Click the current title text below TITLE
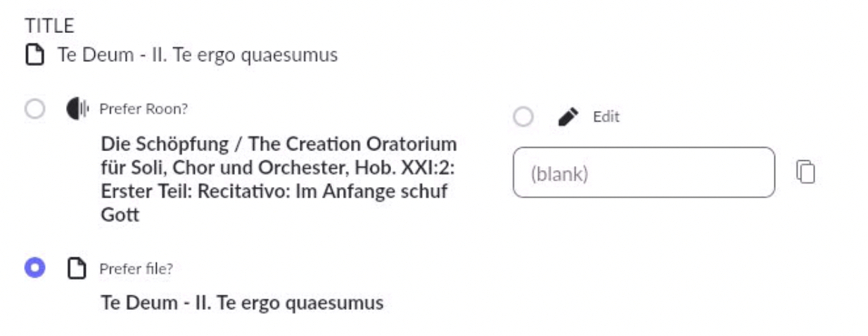This screenshot has width=868, height=336. pos(197,55)
